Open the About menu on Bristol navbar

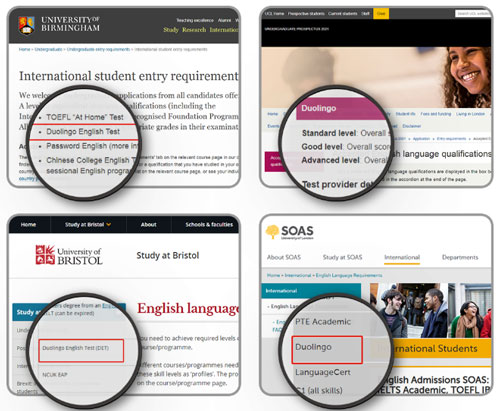pos(149,225)
